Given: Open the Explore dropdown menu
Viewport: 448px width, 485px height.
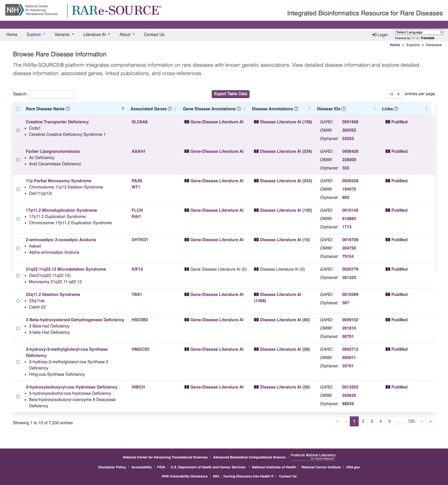Looking at the screenshot, I should coord(36,34).
